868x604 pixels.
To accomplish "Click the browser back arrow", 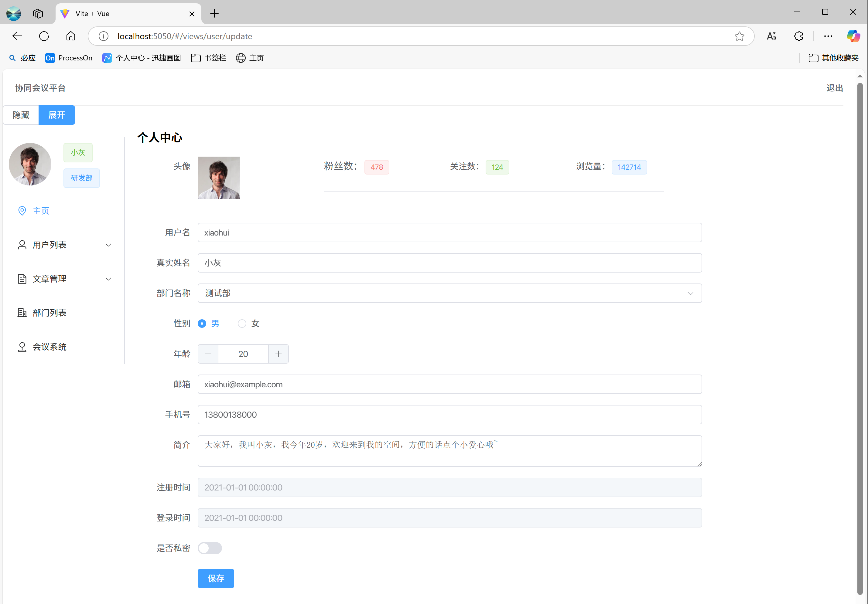I will click(x=17, y=36).
